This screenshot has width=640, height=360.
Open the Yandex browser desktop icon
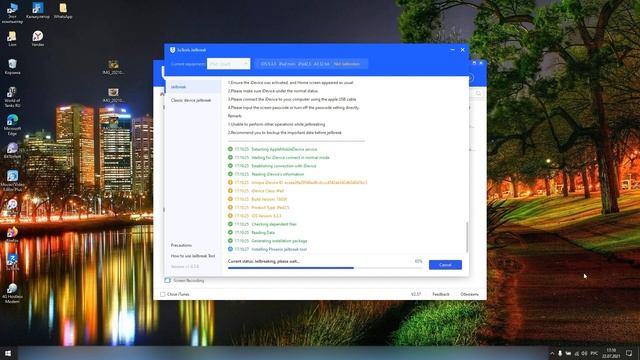38,39
